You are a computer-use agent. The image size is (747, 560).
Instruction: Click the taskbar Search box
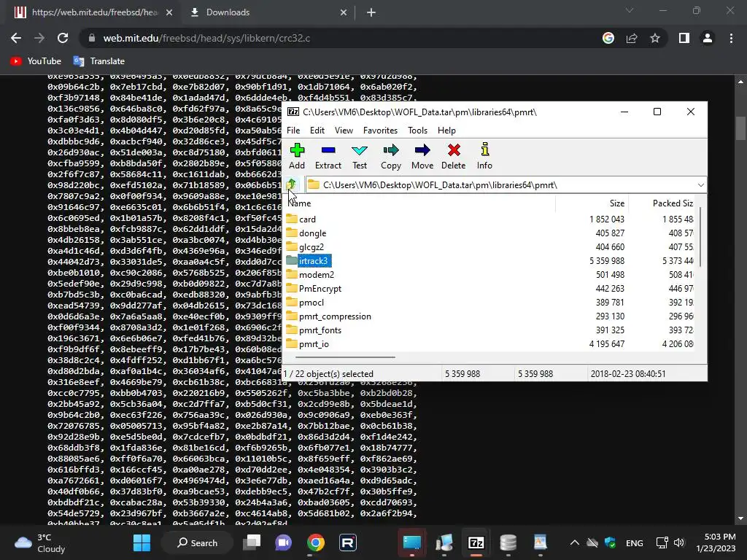coord(197,542)
